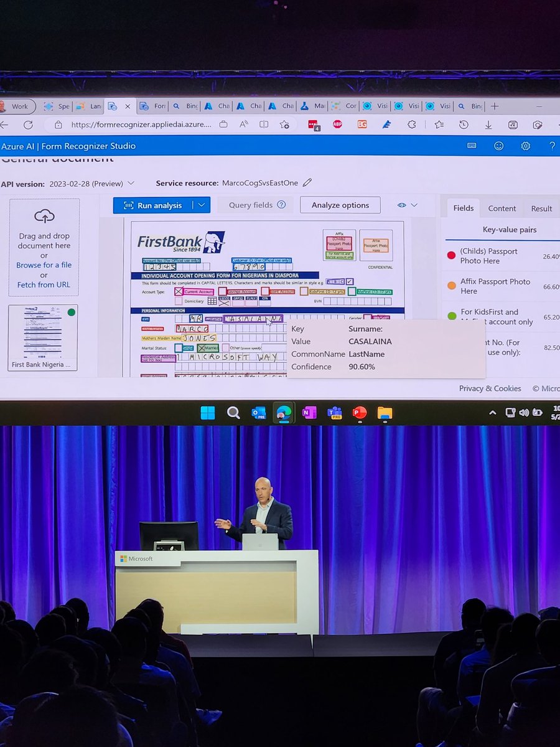Click the Fetch from URL link
Screen dimensions: 560x747
click(44, 284)
